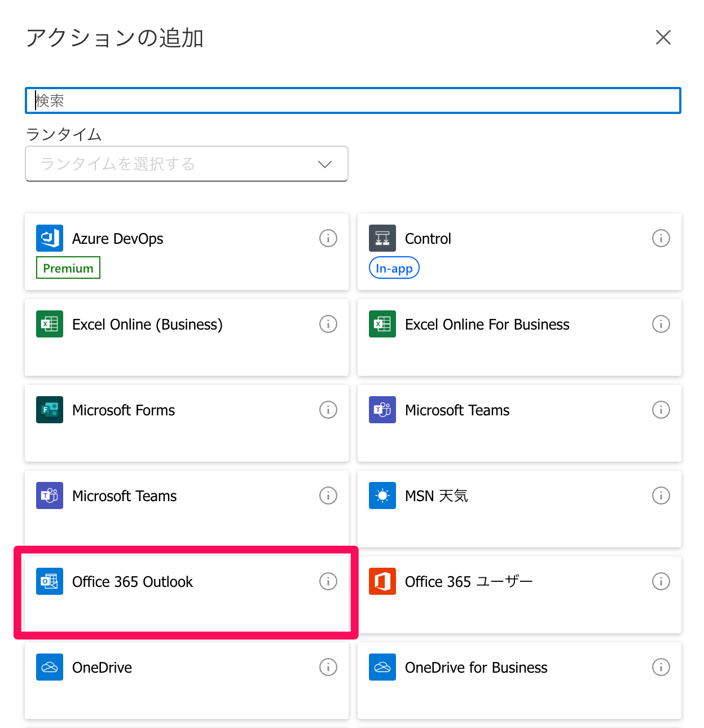This screenshot has height=728, width=704.
Task: Click the Azure DevOps connector icon
Action: coord(50,238)
